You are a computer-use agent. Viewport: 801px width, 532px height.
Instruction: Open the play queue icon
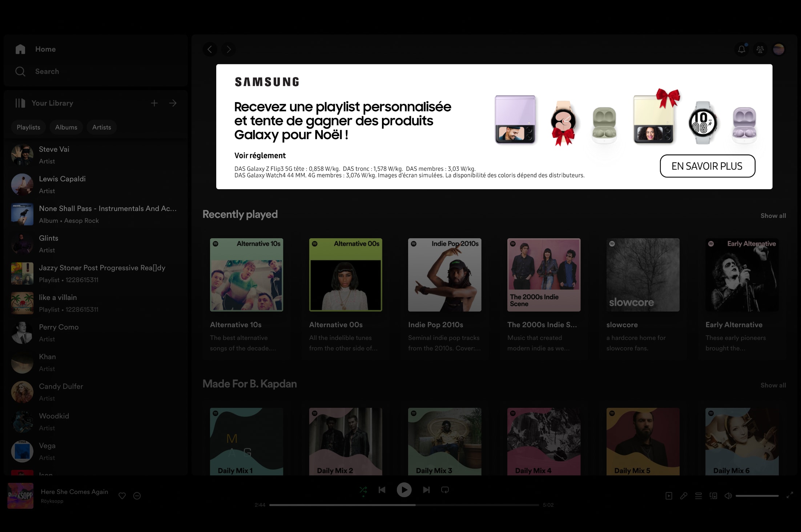click(x=699, y=496)
